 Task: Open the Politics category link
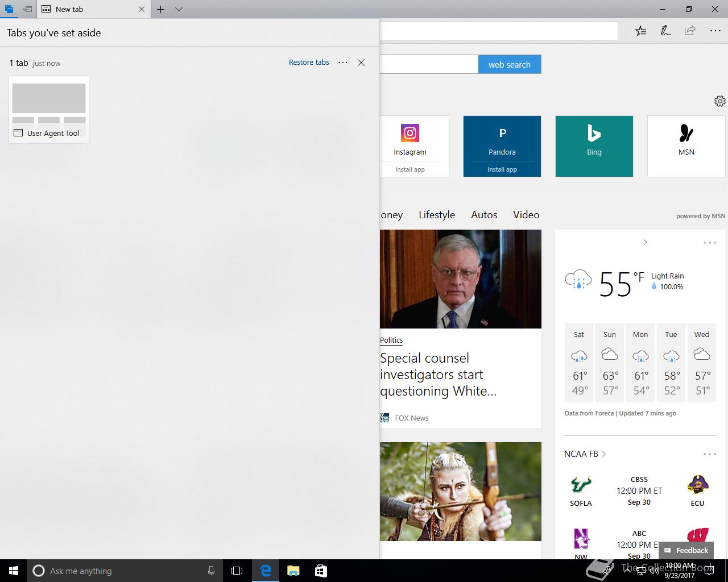[x=391, y=340]
